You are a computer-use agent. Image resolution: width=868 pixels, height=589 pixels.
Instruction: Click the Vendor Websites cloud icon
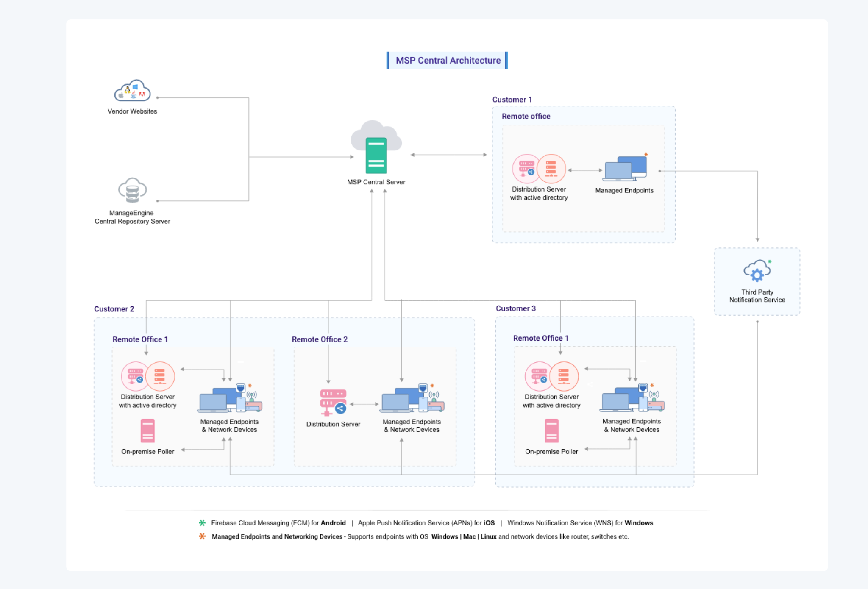point(132,90)
